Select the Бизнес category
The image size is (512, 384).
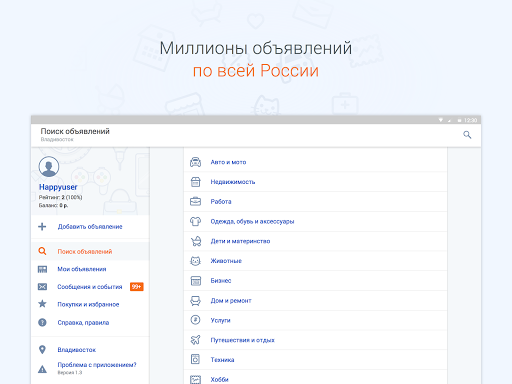[x=315, y=281]
